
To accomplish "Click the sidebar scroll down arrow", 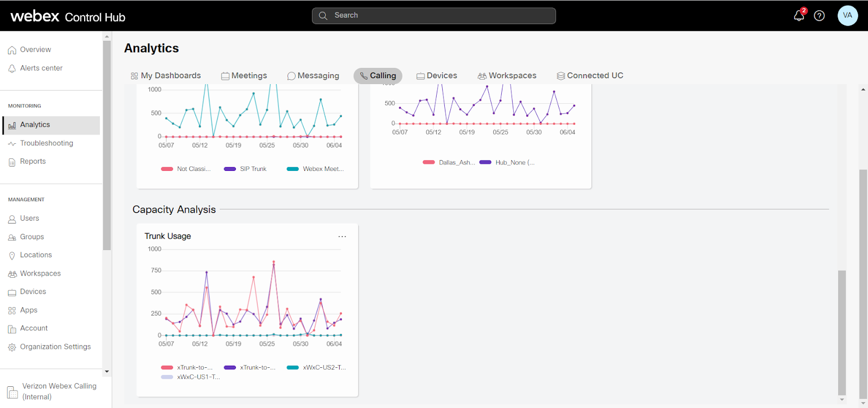I will [x=107, y=372].
